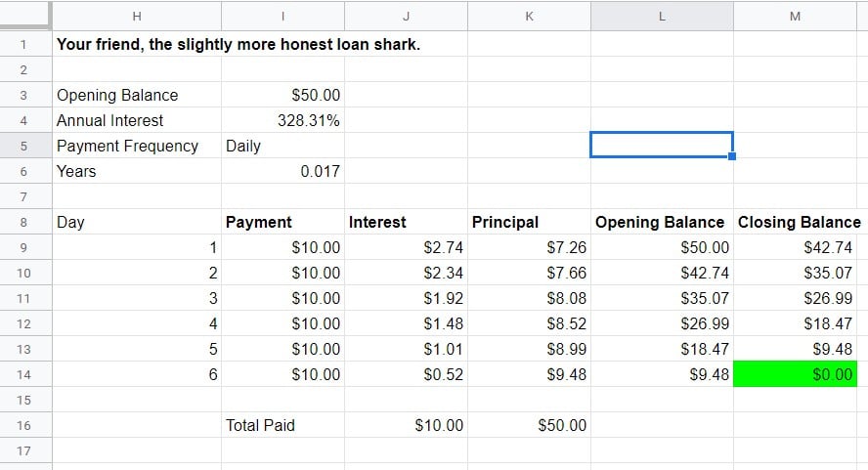Select the $42.74 opening balance in row 10
This screenshot has height=470, width=868.
click(662, 274)
